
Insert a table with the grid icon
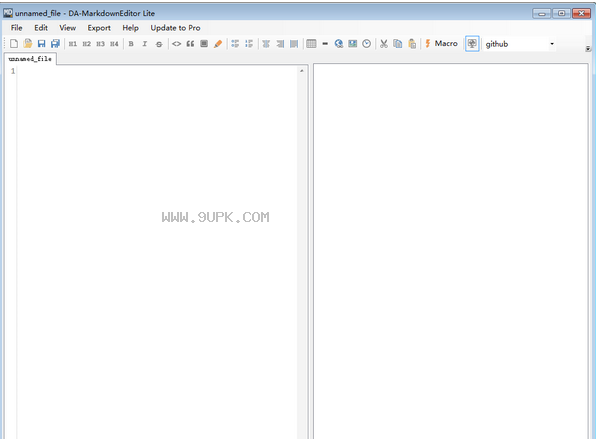(311, 44)
